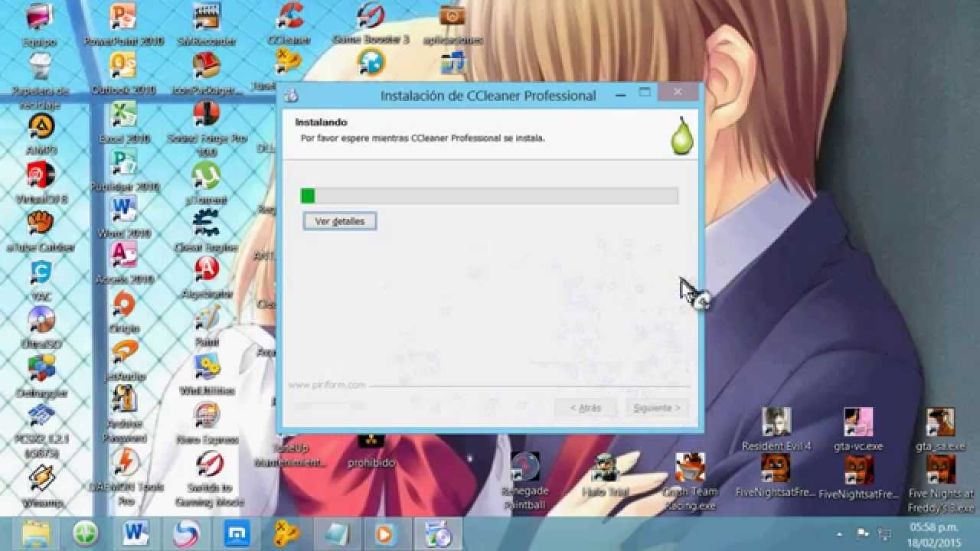
Task: Select the Nero Express shortcut
Action: point(206,424)
